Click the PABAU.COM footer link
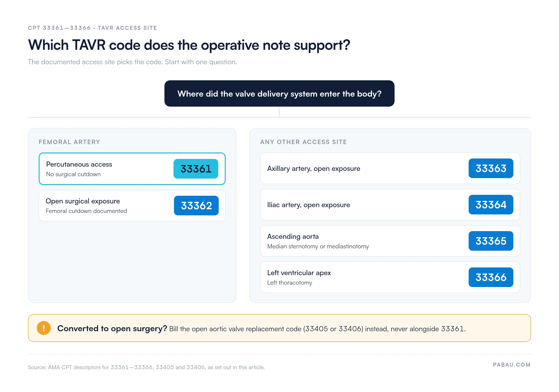The height and width of the screenshot is (392, 559). (x=511, y=365)
